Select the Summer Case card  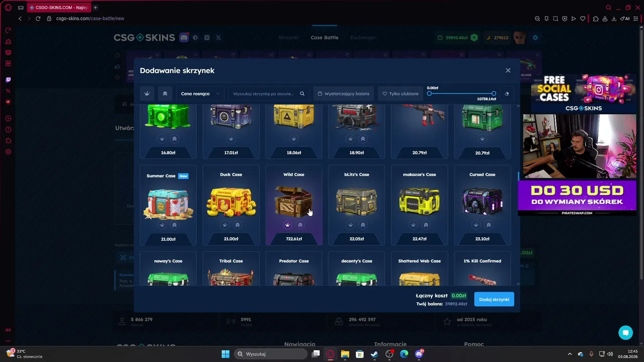168,205
